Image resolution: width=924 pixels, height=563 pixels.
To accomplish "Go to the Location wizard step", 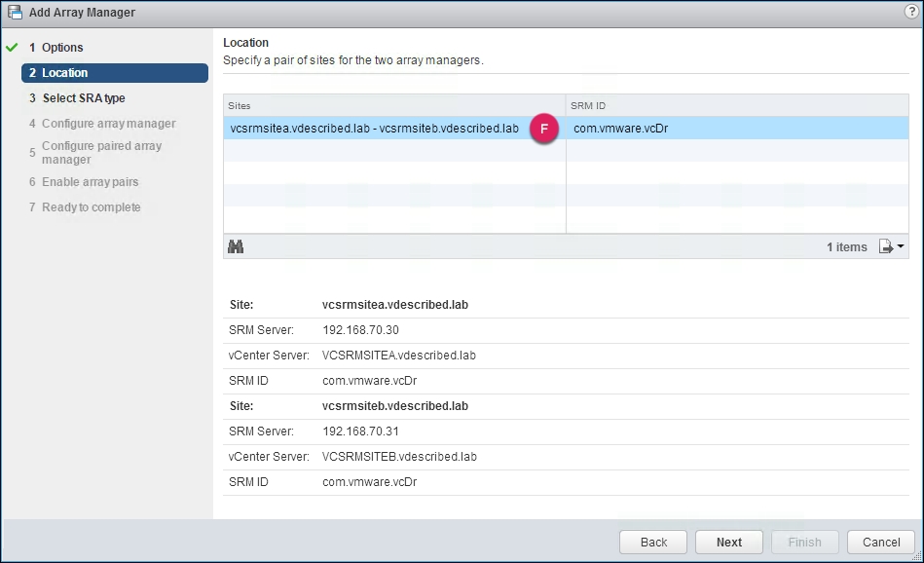I will pyautogui.click(x=68, y=73).
